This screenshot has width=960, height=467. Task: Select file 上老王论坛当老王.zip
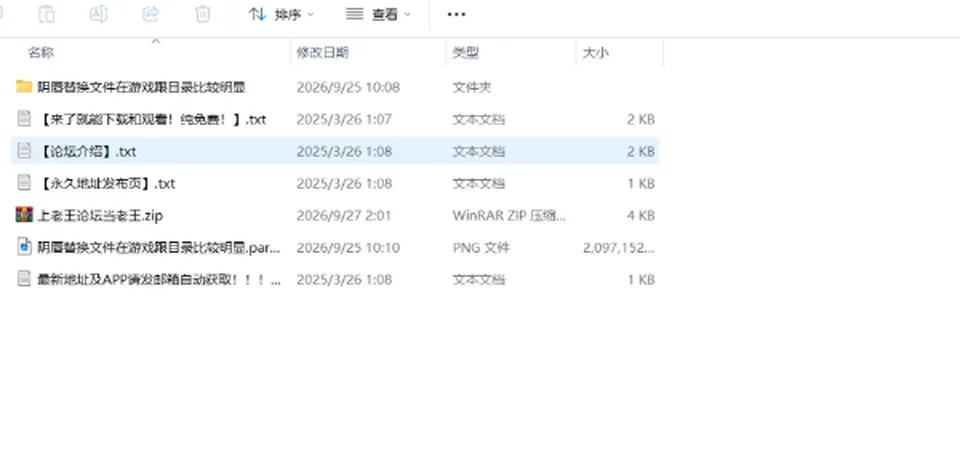[100, 215]
